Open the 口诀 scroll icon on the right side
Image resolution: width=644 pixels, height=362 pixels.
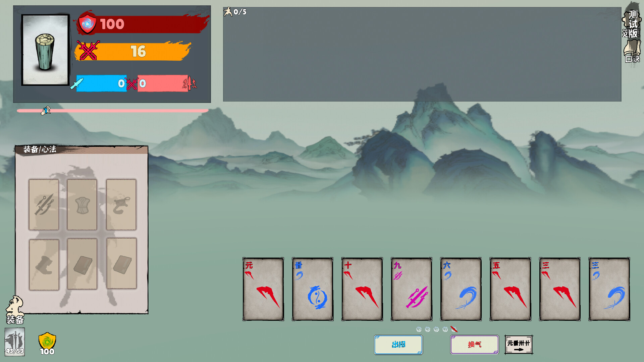[x=632, y=50]
